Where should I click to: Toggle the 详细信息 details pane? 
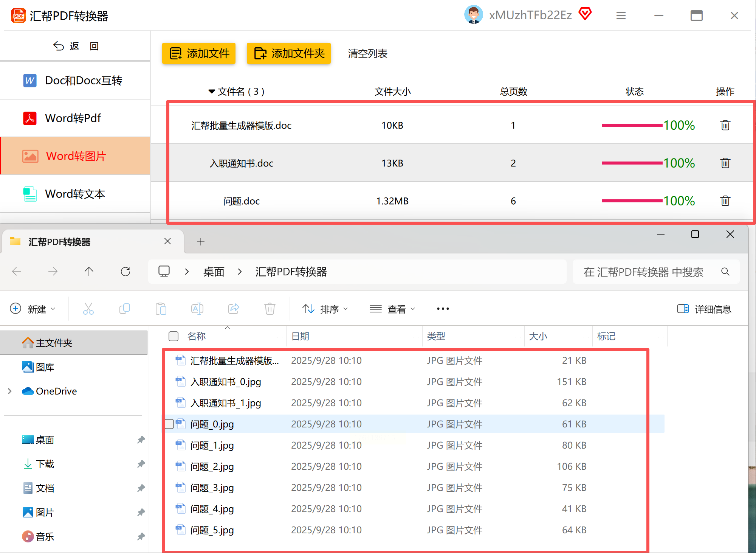(x=704, y=309)
